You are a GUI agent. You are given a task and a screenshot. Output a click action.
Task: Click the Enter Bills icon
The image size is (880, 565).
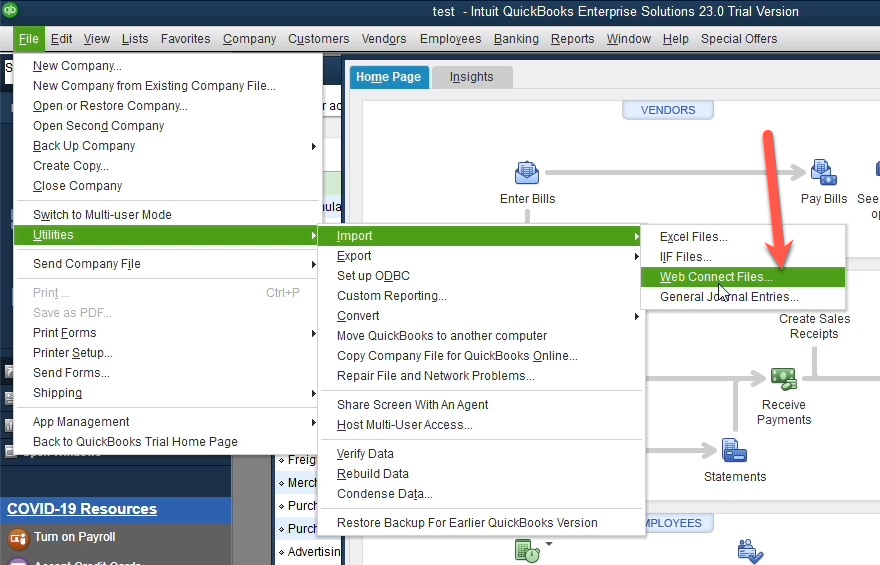point(527,172)
